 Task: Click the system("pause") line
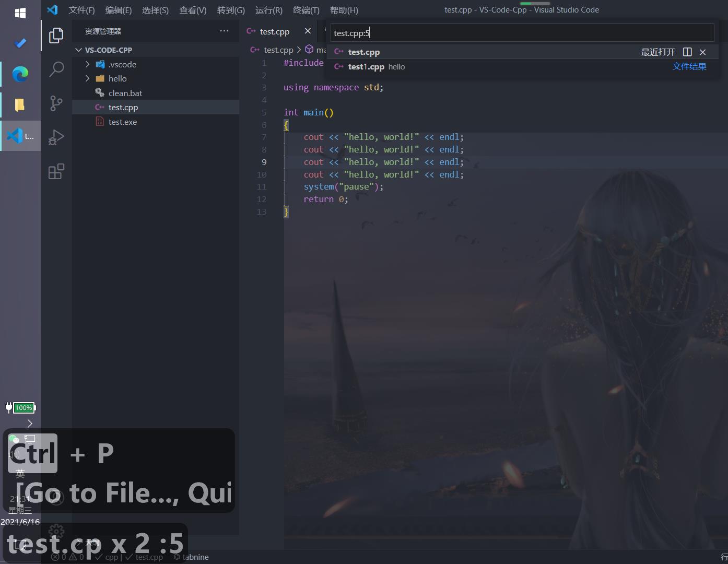coord(344,186)
